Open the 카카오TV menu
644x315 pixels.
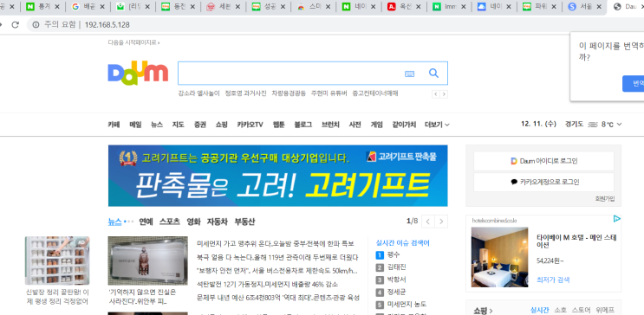click(250, 125)
